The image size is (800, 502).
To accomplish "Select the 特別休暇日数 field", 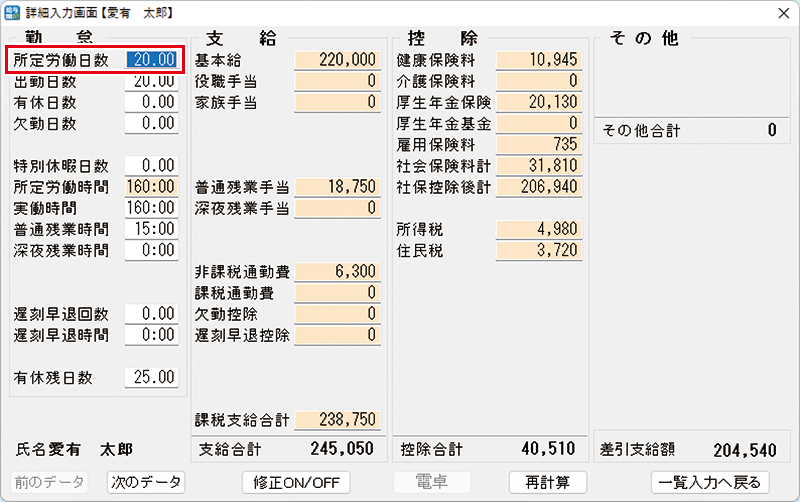I will [152, 165].
